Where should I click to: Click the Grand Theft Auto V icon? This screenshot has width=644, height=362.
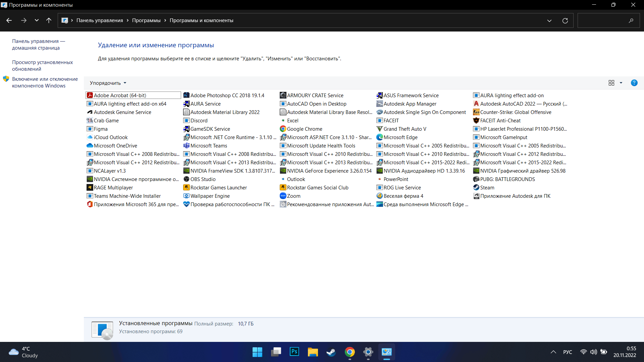coord(380,129)
